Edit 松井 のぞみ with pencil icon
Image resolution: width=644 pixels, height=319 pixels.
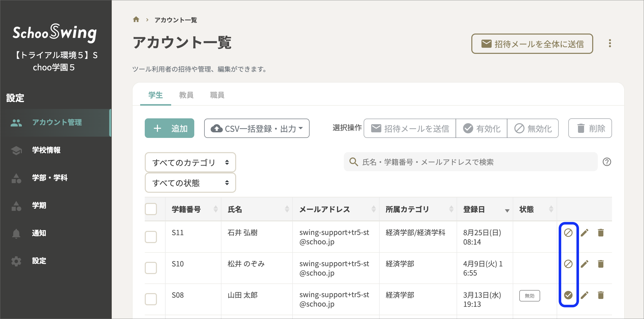coord(584,264)
